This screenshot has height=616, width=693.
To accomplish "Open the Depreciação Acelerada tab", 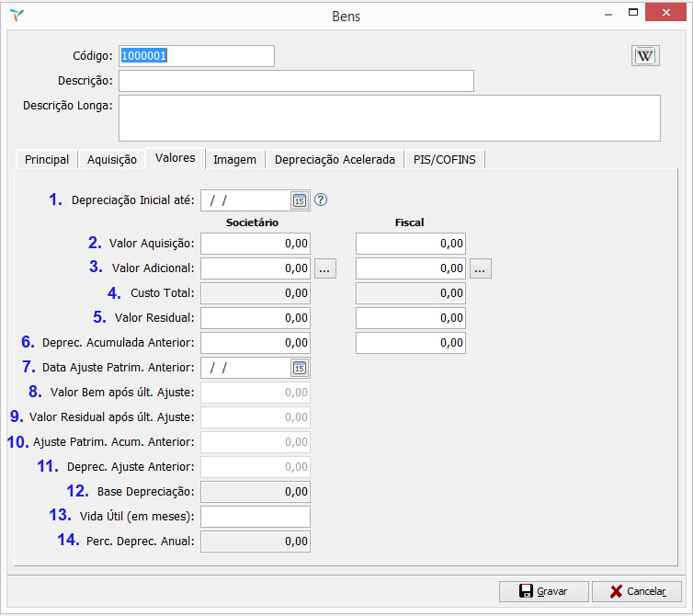I will point(335,160).
